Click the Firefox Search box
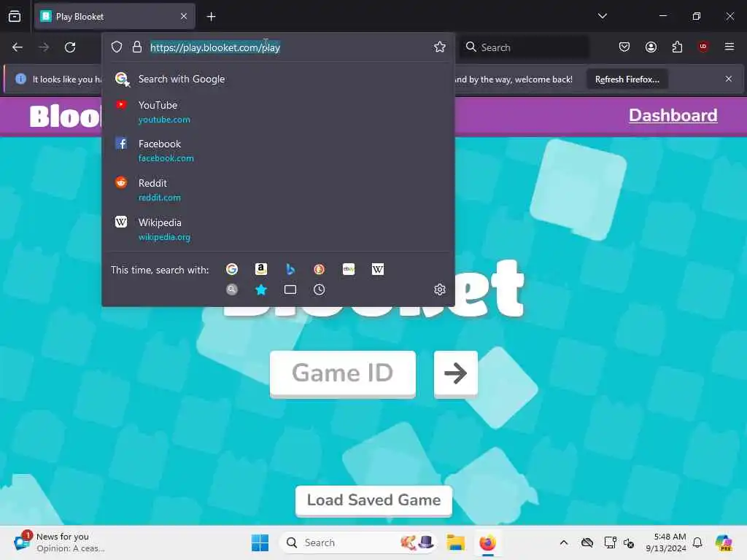 click(524, 47)
